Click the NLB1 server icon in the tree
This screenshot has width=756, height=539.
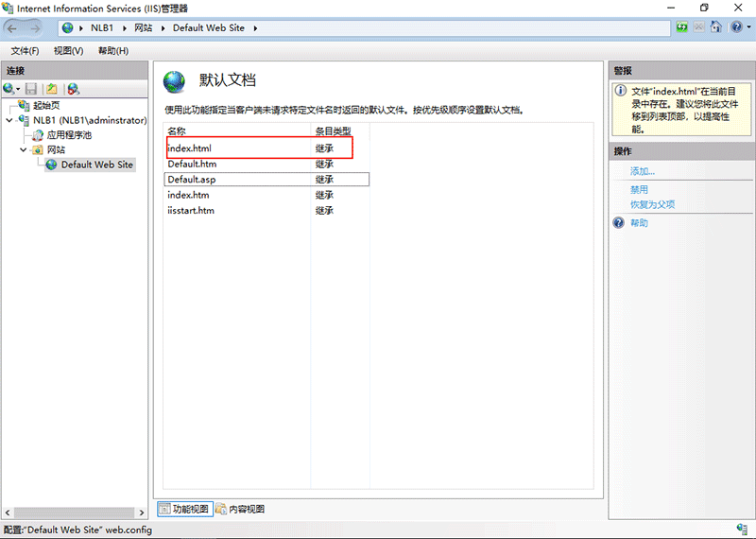point(24,120)
